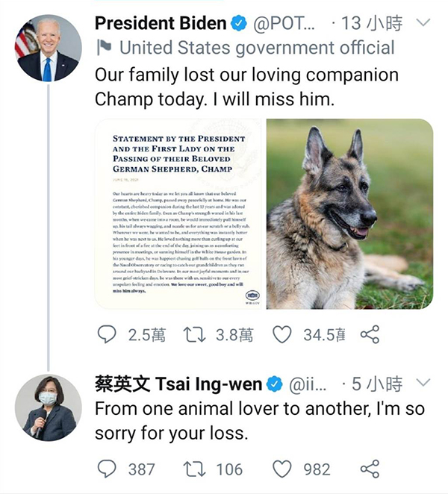Image resolution: width=448 pixels, height=494 pixels.
Task: Click Biden's tweet text about Champ
Action: pos(246,87)
